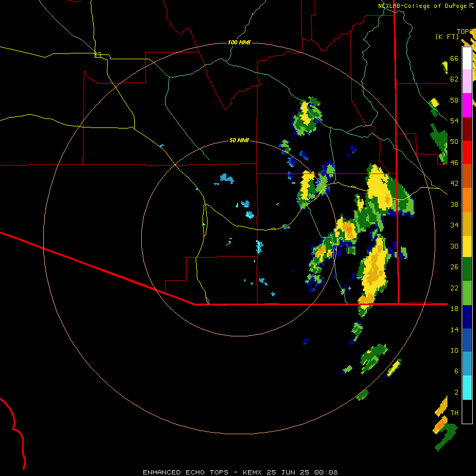Click the 34 legend value
Screen dimensions: 476x476
point(454,225)
